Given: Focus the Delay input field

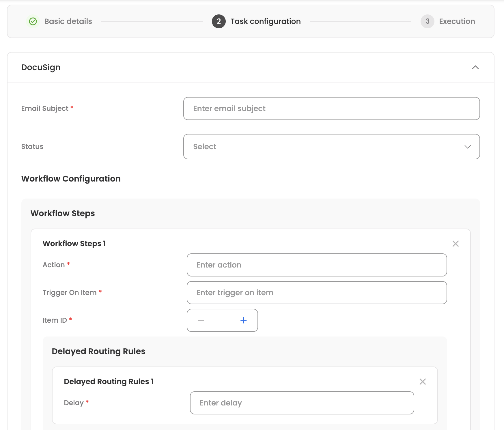Looking at the screenshot, I should coord(302,403).
